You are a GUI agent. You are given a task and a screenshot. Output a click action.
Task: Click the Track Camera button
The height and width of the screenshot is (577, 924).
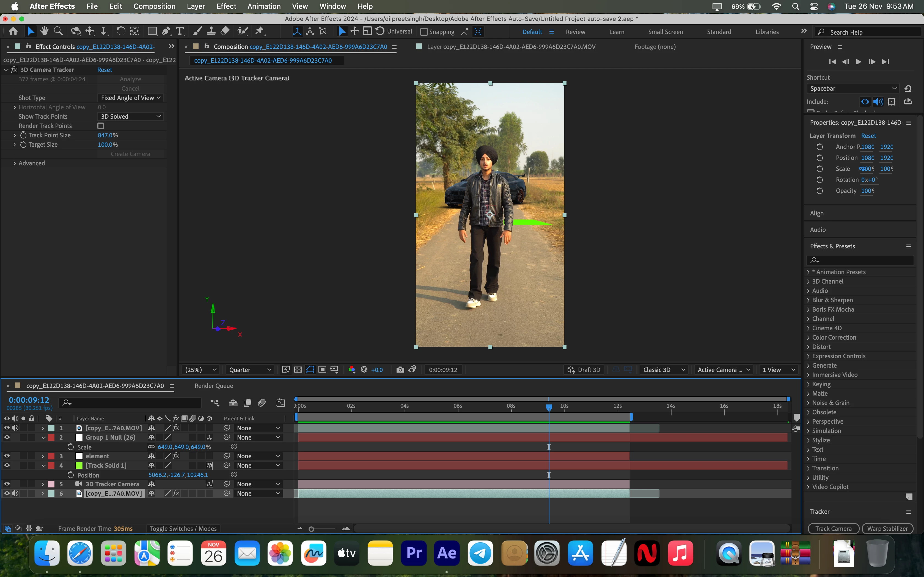tap(833, 529)
